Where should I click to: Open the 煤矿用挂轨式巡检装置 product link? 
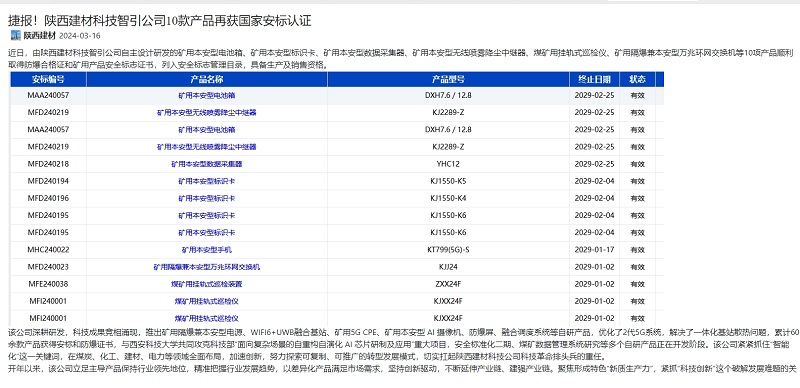[x=207, y=284]
